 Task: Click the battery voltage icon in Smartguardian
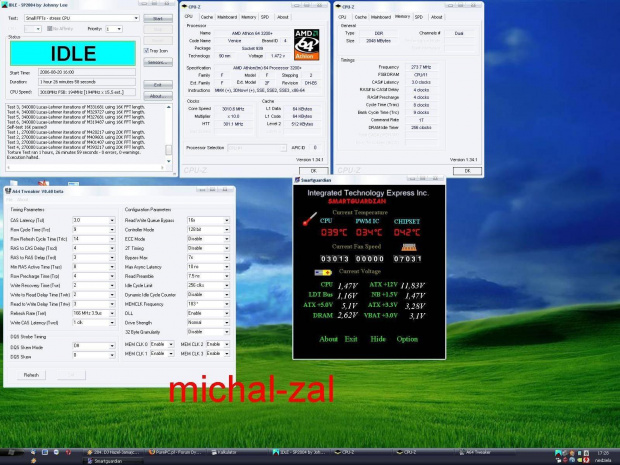tap(323, 272)
